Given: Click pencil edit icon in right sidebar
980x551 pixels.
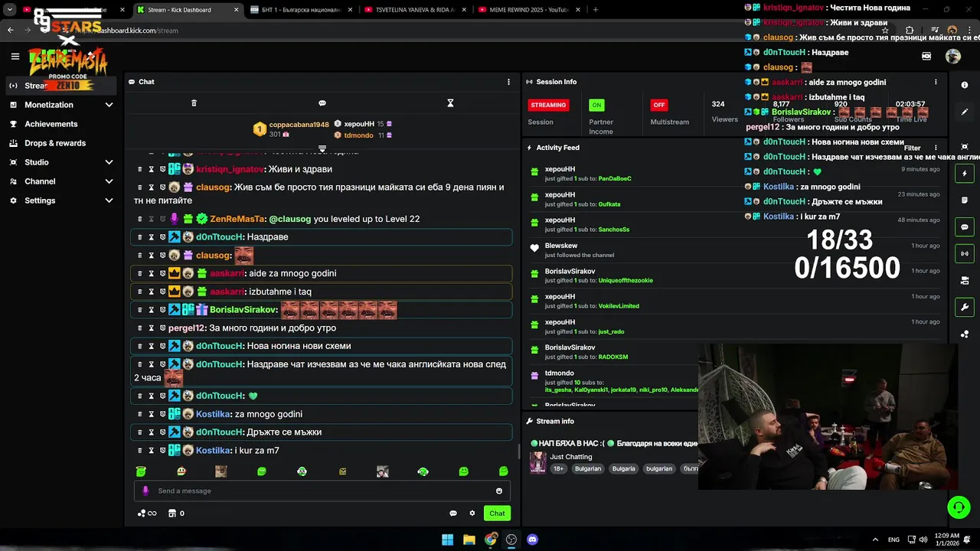Looking at the screenshot, I should [965, 112].
